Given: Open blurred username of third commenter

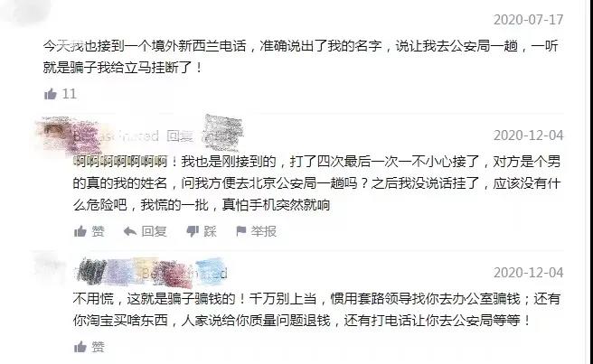Looking at the screenshot, I should pos(151,272).
